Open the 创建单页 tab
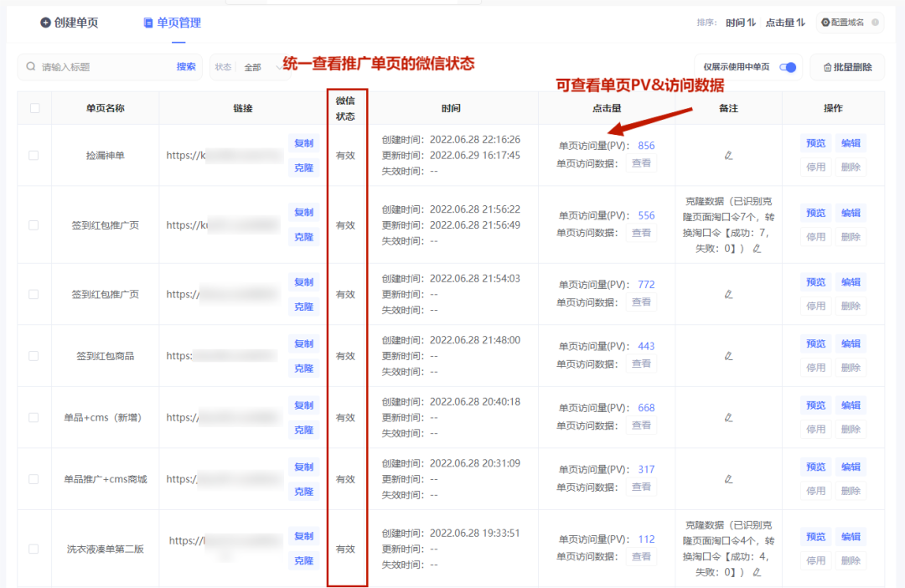The height and width of the screenshot is (588, 905). point(70,23)
